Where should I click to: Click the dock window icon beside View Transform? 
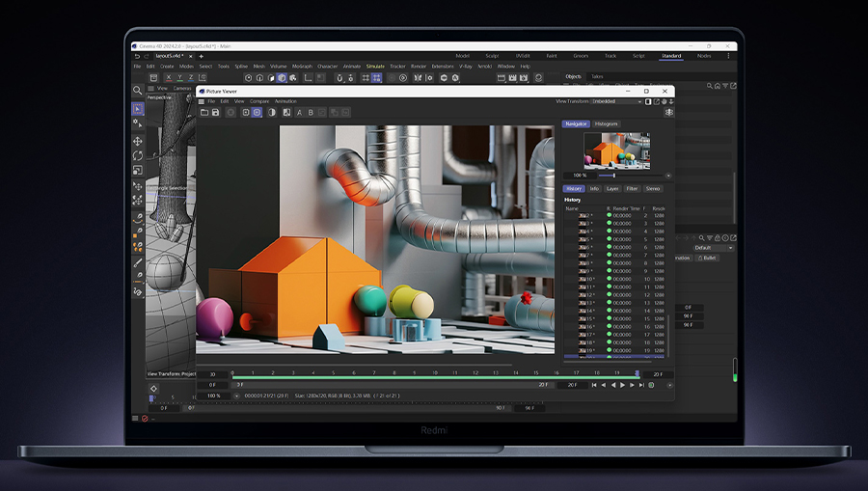(648, 102)
